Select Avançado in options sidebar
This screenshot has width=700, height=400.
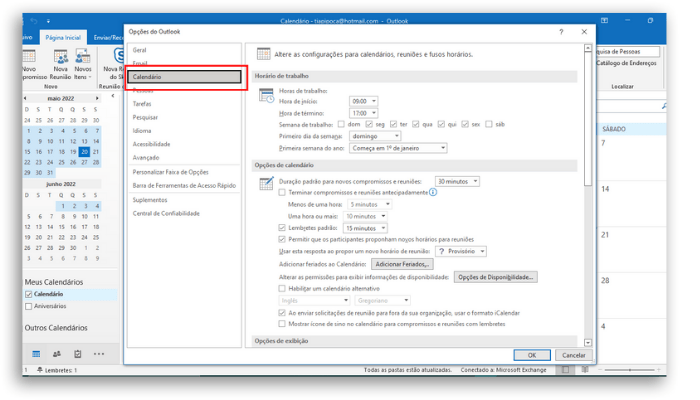click(x=146, y=158)
